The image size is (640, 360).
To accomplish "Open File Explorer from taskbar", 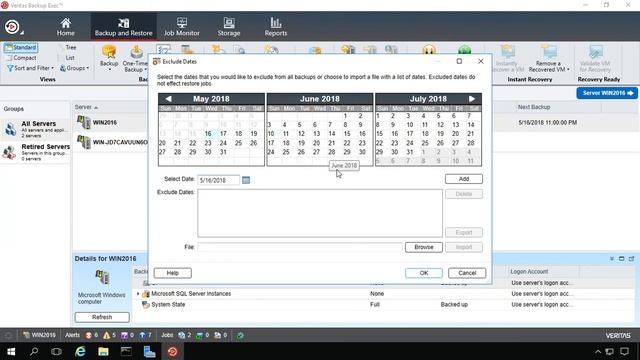I will pos(103,351).
